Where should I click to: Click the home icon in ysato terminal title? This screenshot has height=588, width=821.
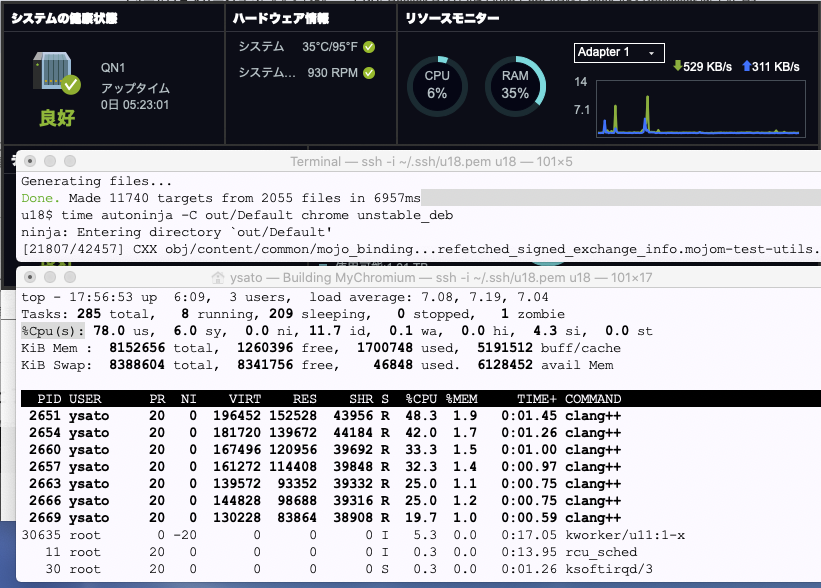(218, 278)
